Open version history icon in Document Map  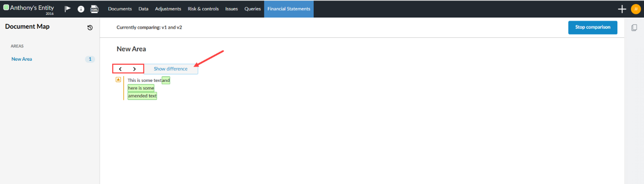(x=90, y=28)
